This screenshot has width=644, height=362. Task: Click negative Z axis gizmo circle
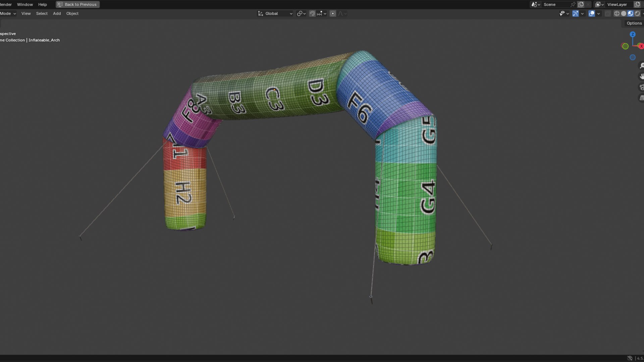coord(633,57)
